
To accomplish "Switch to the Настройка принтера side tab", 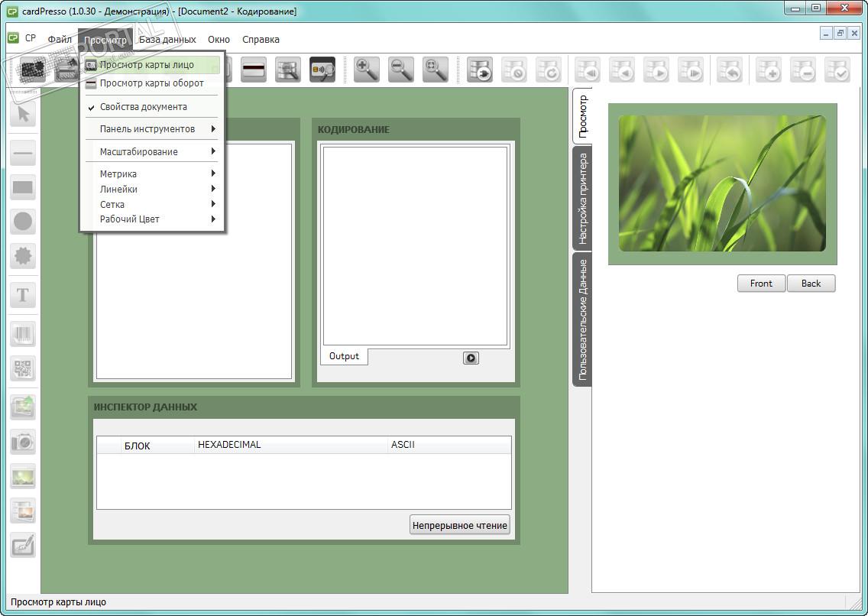I will click(x=582, y=199).
